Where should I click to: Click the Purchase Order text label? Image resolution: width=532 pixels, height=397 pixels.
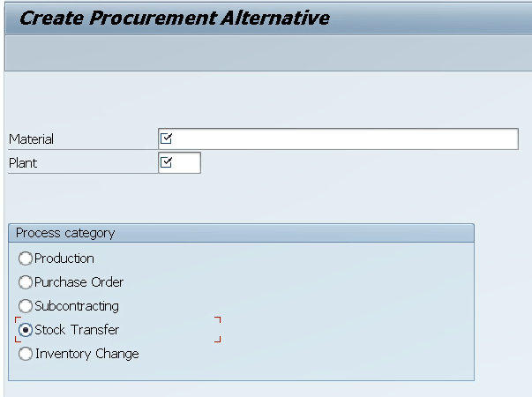click(x=79, y=282)
